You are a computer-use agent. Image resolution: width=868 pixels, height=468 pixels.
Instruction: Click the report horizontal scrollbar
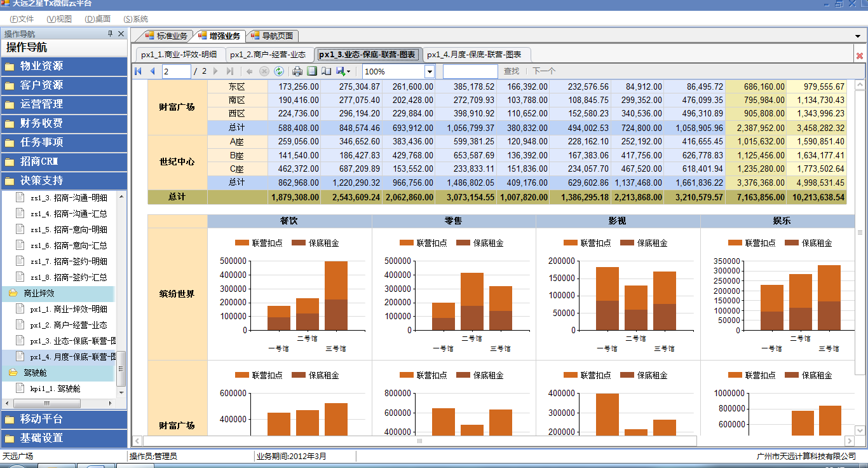pyautogui.click(x=419, y=441)
